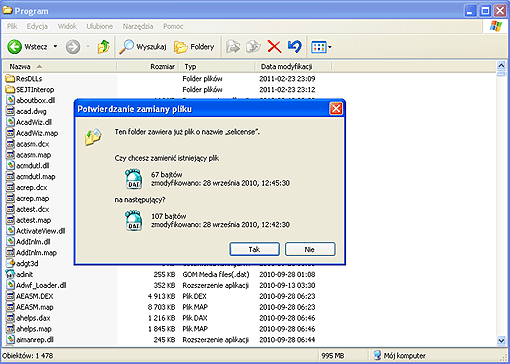The image size is (510, 364).
Task: Click the 4 913 KB size cell
Action: point(162,296)
